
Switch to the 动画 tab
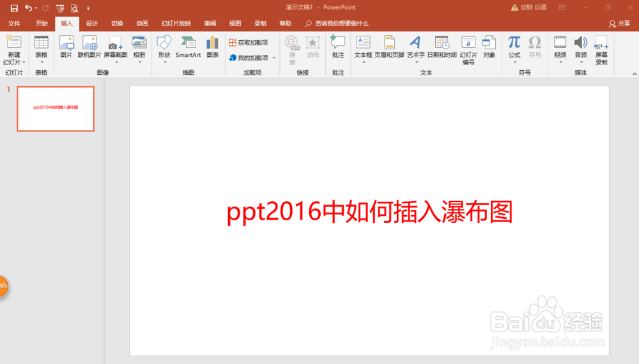[x=142, y=24]
